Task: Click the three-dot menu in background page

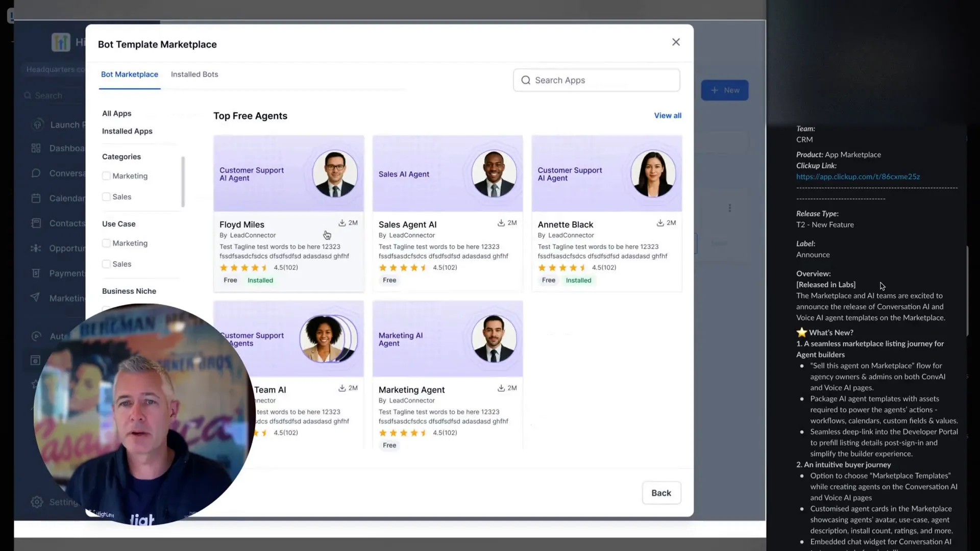Action: [x=730, y=208]
